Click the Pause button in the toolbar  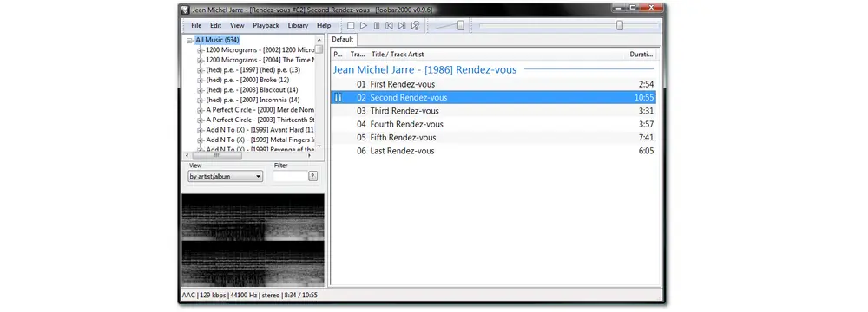tap(377, 25)
